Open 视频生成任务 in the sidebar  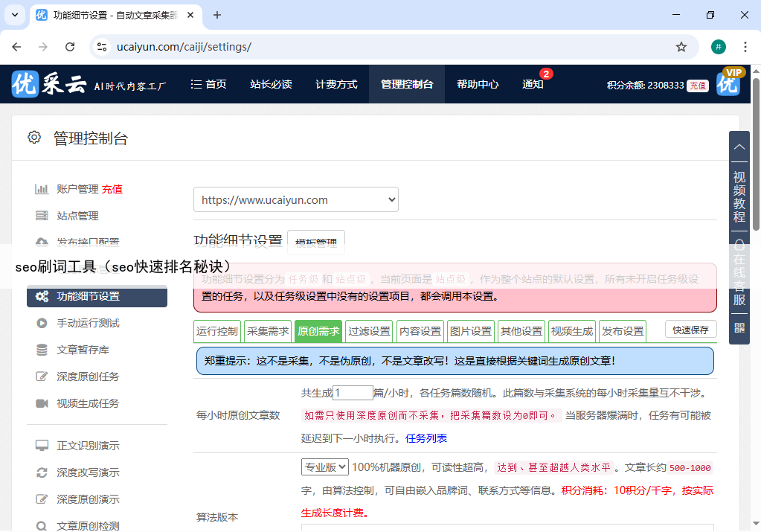tap(88, 403)
